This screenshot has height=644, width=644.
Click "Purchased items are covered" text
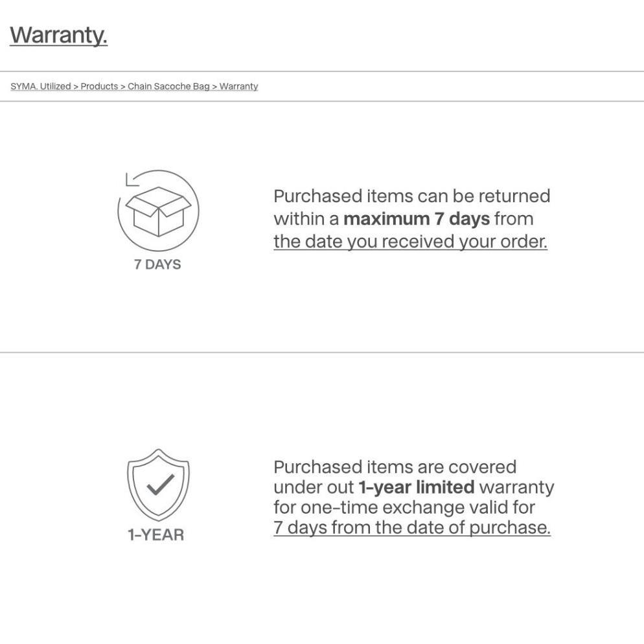[x=395, y=467]
